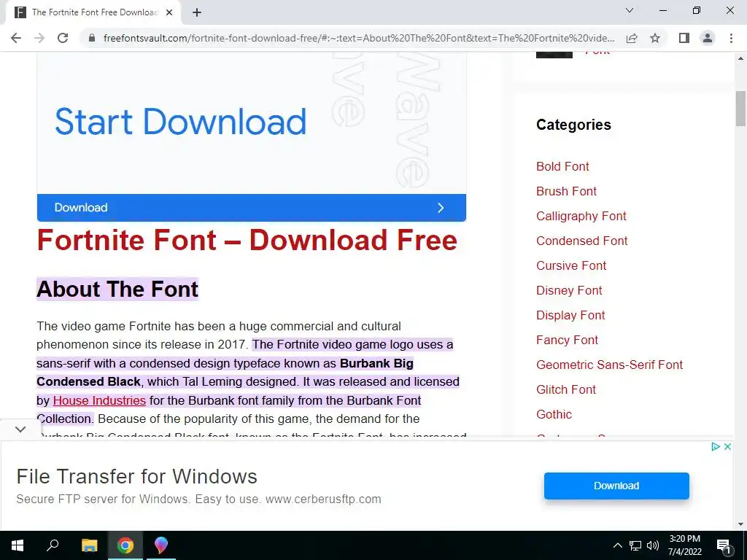This screenshot has height=560, width=747.
Task: Click the scrollbar down arrow
Action: tap(741, 525)
